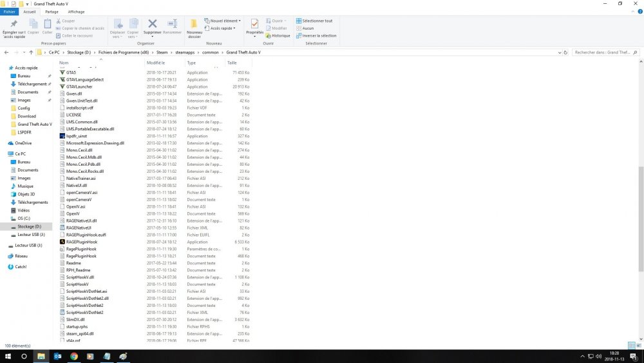Image resolution: width=644 pixels, height=363 pixels.
Task: Select the RAGEPluginHook application icon
Action: pyautogui.click(x=62, y=242)
